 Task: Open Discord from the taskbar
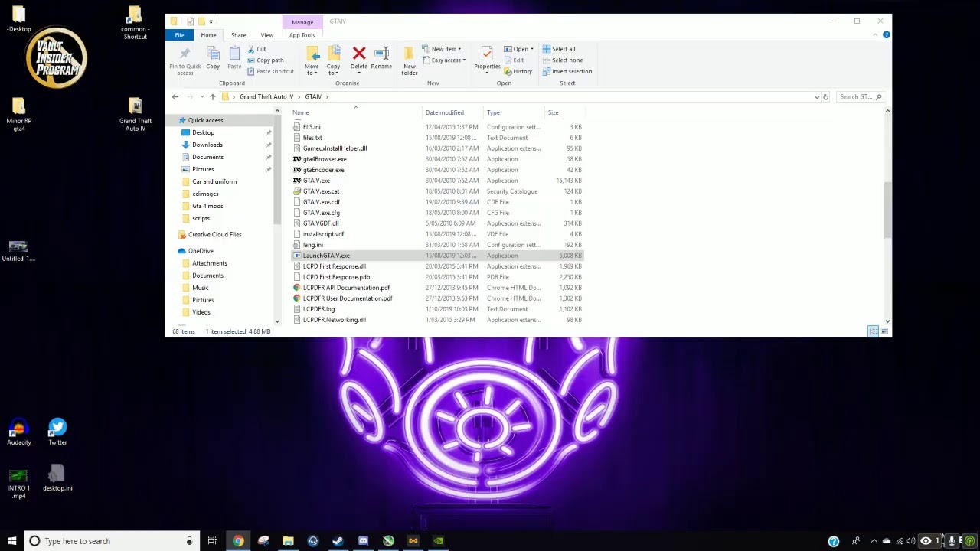click(x=363, y=541)
